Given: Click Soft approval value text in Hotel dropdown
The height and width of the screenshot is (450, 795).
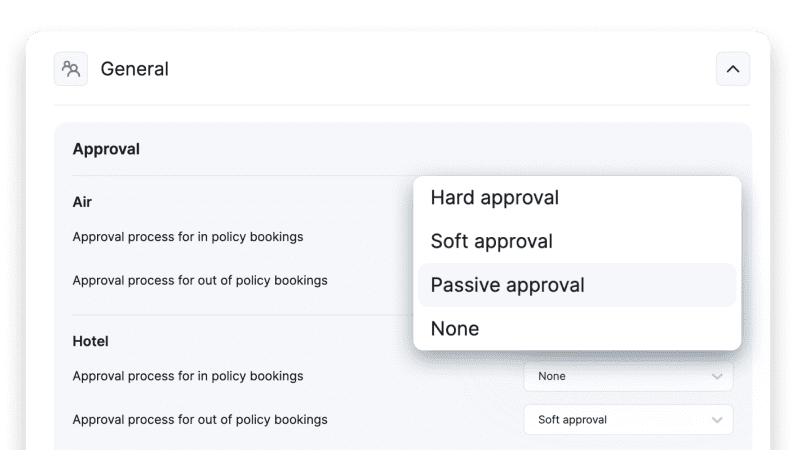Looking at the screenshot, I should [x=572, y=420].
